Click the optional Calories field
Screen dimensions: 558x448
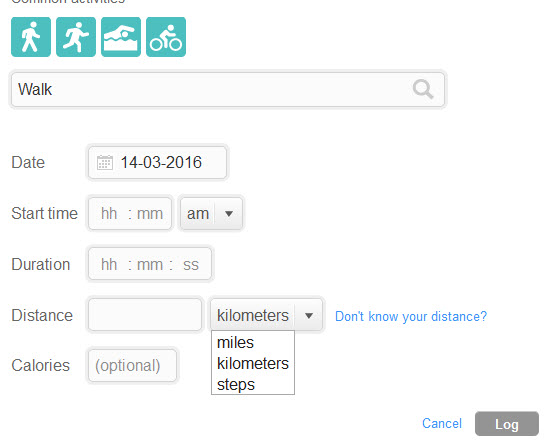click(x=132, y=365)
